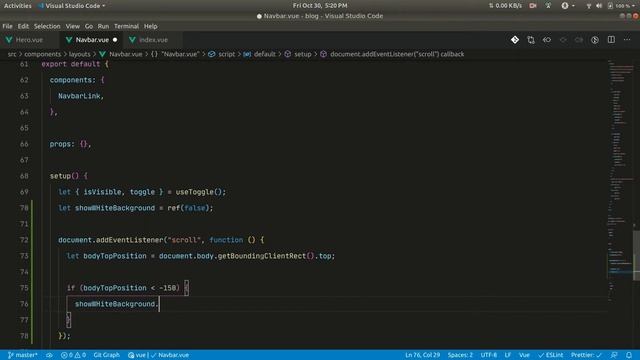Open the Terminal menu
The height and width of the screenshot is (360, 640).
[x=126, y=26]
